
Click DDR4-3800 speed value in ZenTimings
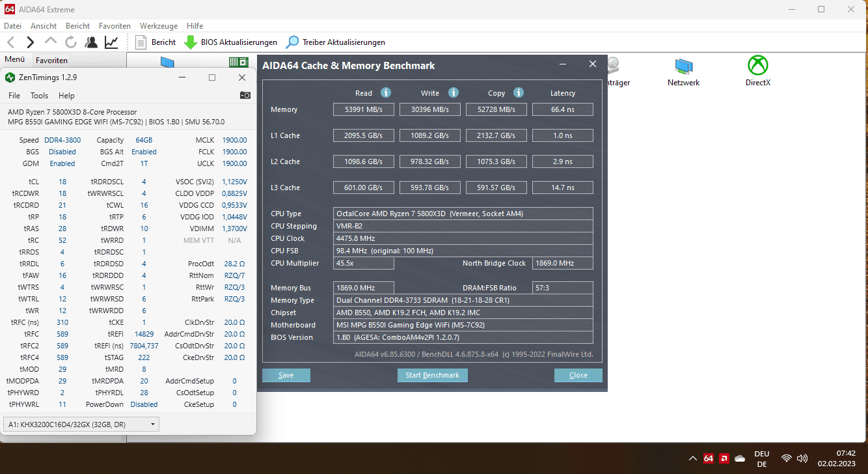tap(62, 140)
